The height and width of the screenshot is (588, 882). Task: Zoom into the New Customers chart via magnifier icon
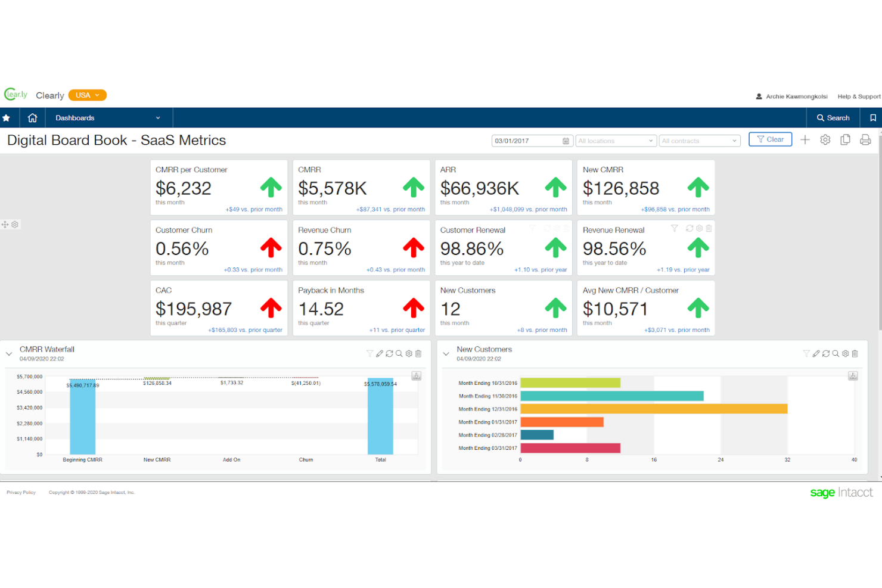tap(836, 353)
